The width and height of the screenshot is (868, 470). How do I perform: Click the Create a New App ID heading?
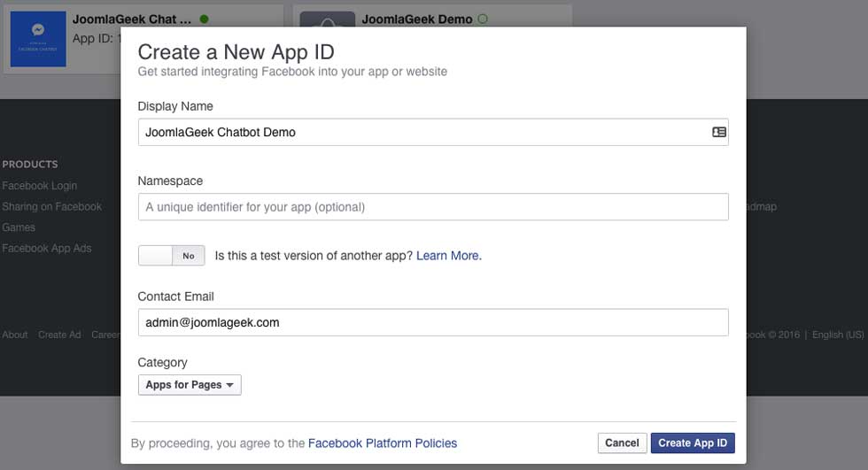[x=236, y=52]
